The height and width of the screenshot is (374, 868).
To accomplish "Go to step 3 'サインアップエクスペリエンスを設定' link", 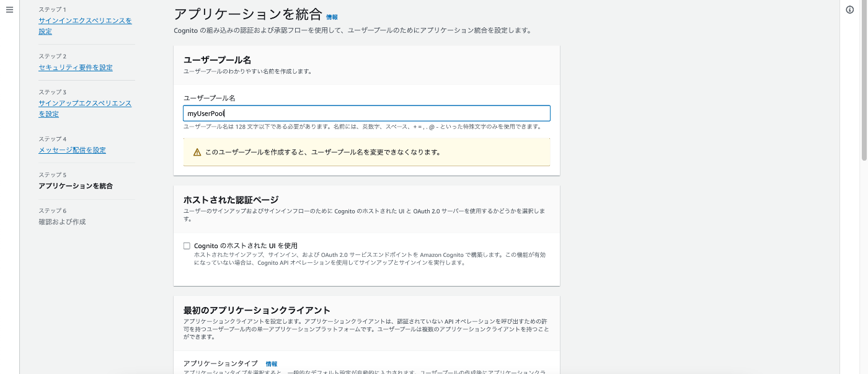I will click(85, 109).
